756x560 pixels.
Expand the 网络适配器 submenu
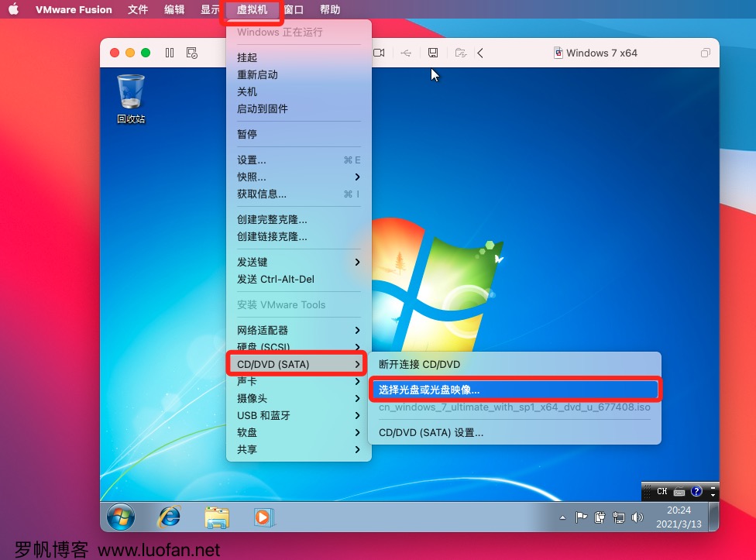(299, 330)
